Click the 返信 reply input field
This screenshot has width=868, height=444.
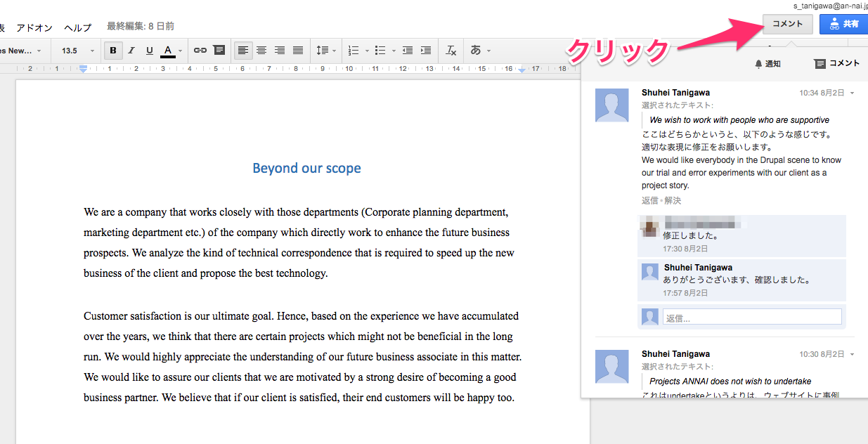[751, 318]
